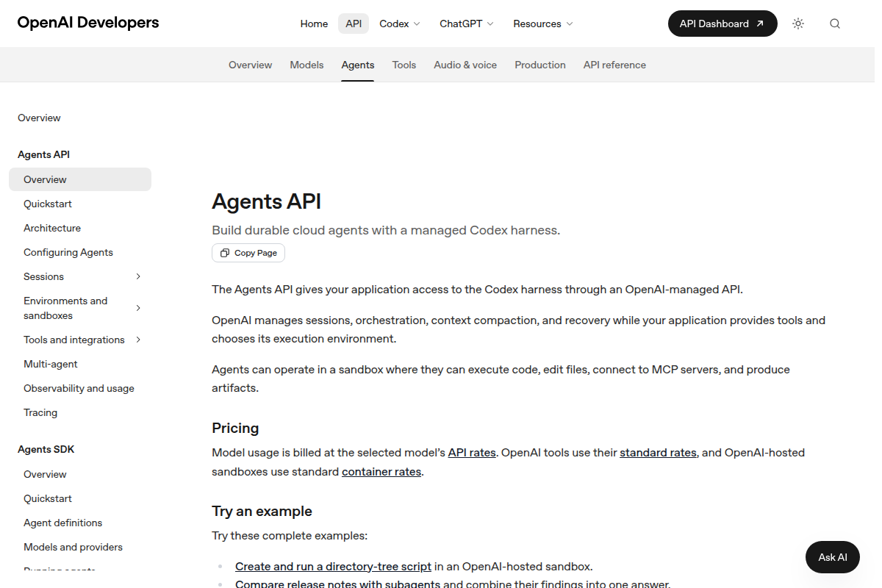Viewport: 882px width, 588px height.
Task: Click the Copy Page button
Action: coord(248,253)
